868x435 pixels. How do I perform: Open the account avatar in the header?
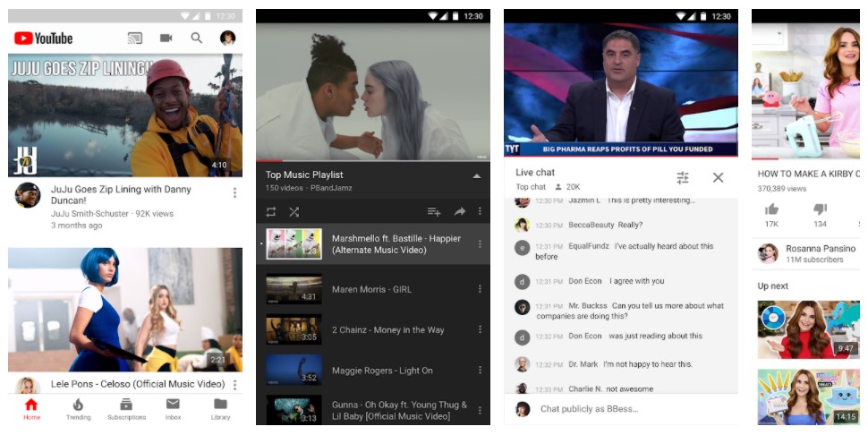227,38
